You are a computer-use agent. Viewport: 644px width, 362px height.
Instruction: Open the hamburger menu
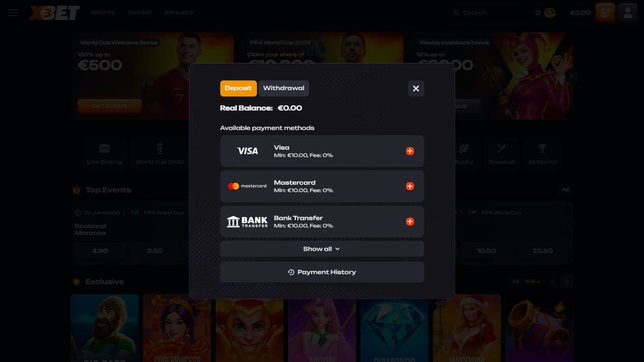[13, 12]
